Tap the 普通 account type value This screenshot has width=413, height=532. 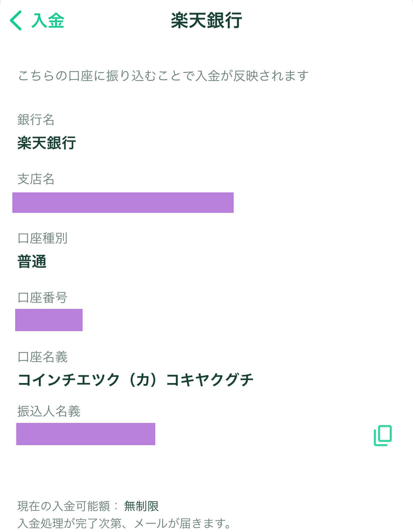tap(32, 262)
